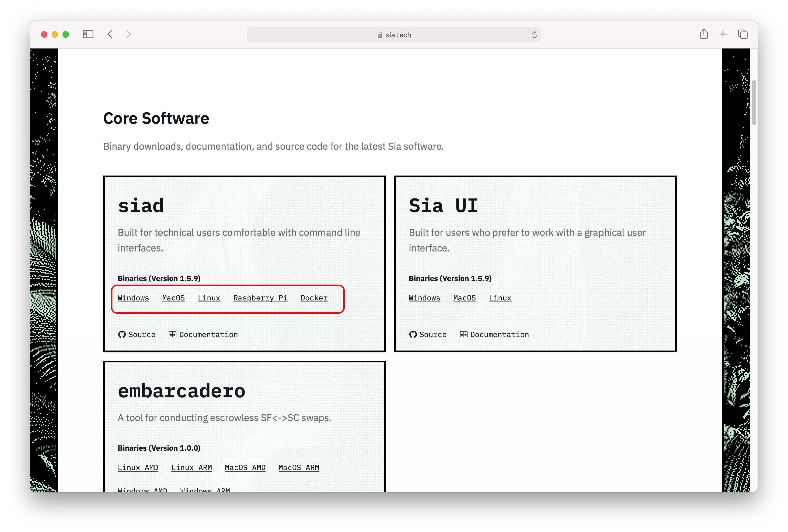Download siad Windows binary

pyautogui.click(x=133, y=298)
